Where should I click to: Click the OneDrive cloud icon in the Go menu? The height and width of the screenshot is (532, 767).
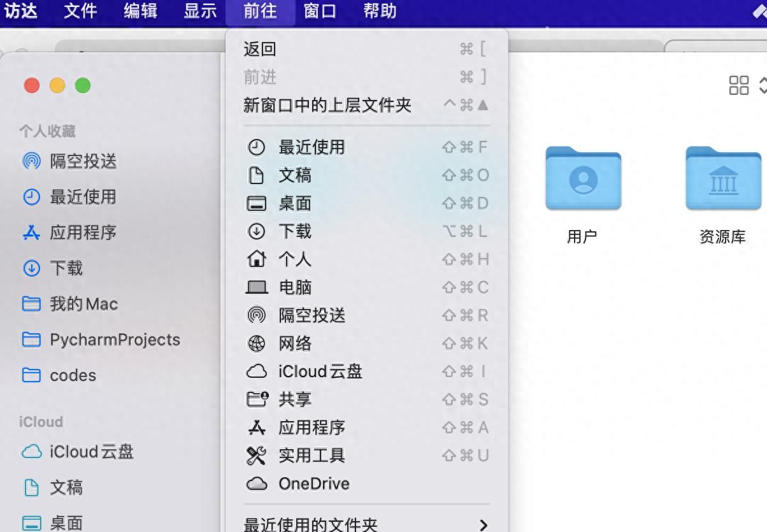point(257,484)
